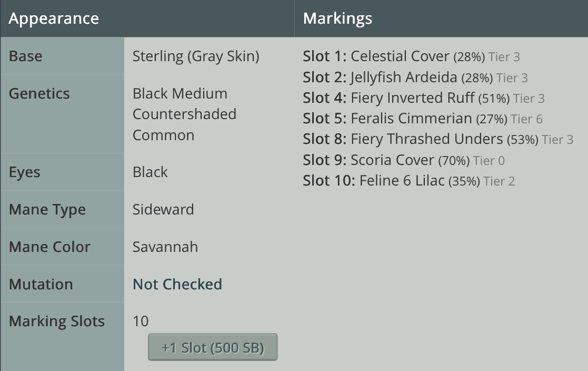Click the Savannah mane color value
The image size is (588, 371).
[165, 247]
